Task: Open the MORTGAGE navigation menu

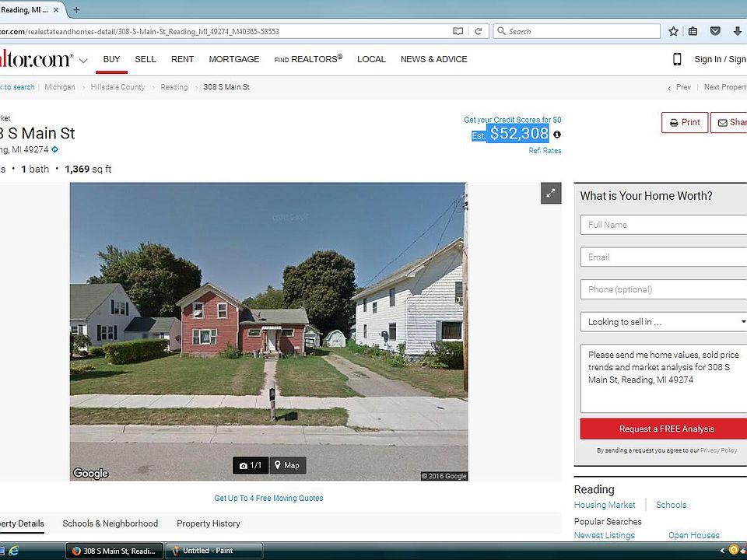Action: (234, 59)
